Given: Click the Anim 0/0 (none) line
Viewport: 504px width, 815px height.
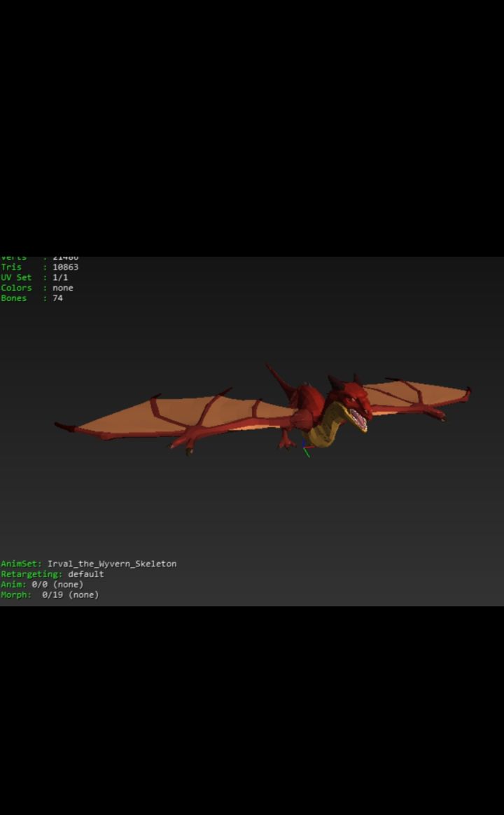Looking at the screenshot, I should (42, 585).
